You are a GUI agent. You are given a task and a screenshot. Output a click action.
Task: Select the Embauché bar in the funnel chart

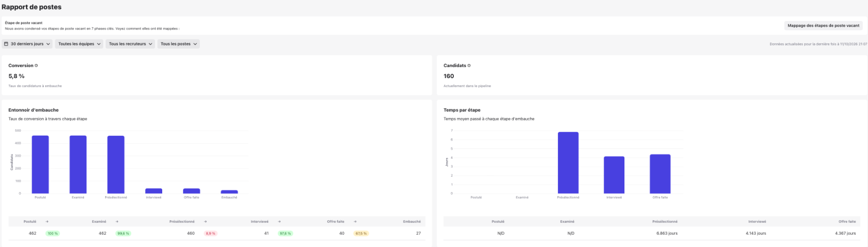tap(229, 192)
